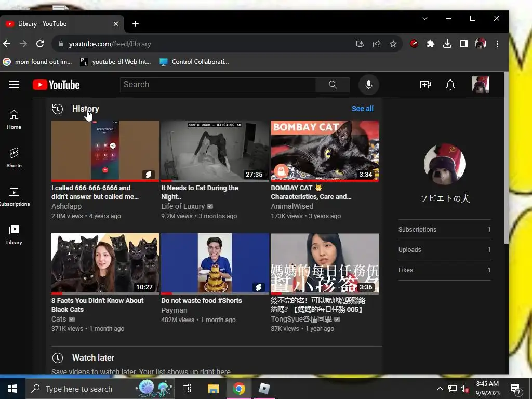This screenshot has width=532, height=399.
Task: Open the Chrome three-dot menu
Action: [x=497, y=44]
